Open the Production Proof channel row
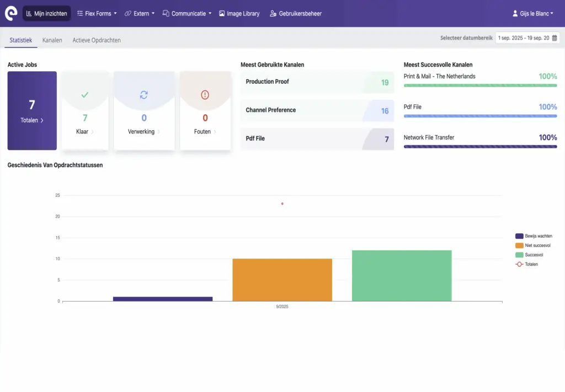Screen dimensions: 565x392 pyautogui.click(x=317, y=82)
